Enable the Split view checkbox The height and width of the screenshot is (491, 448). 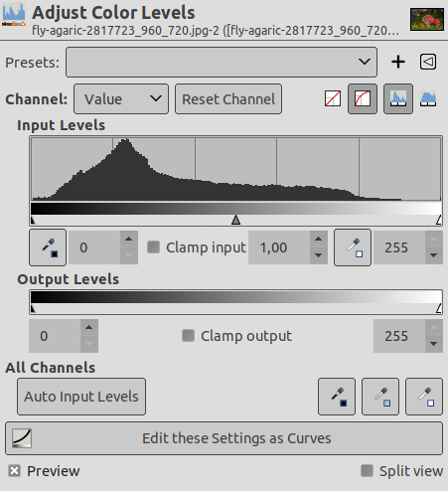pos(367,471)
